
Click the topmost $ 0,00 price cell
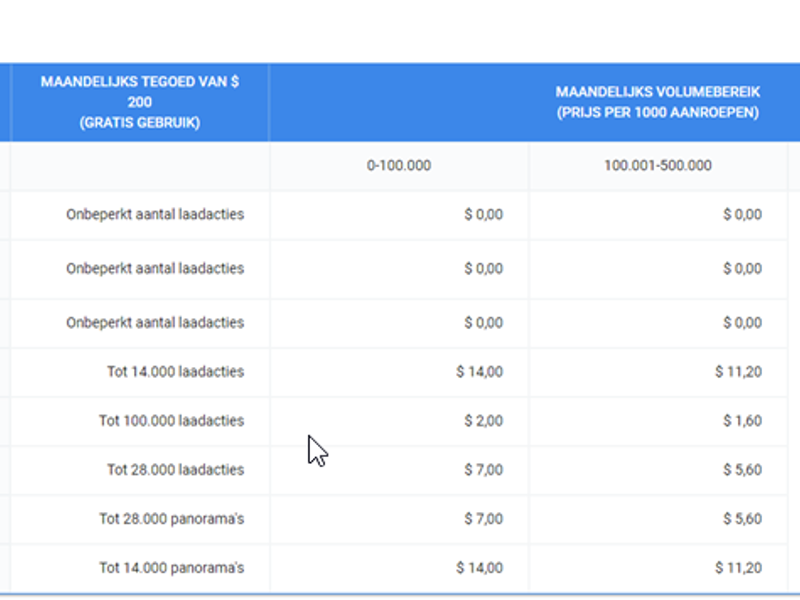pyautogui.click(x=486, y=214)
